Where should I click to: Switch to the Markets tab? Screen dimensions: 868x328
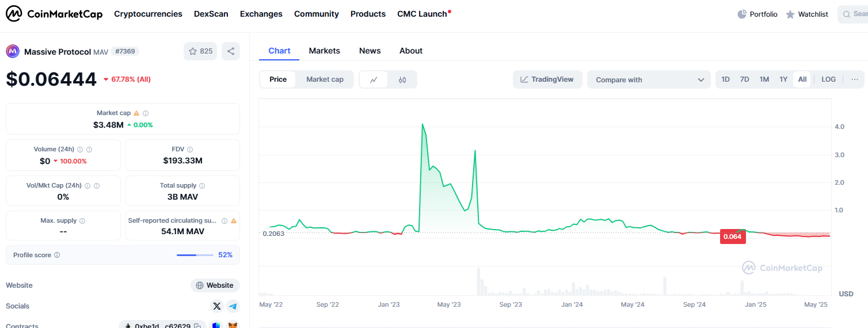(325, 51)
